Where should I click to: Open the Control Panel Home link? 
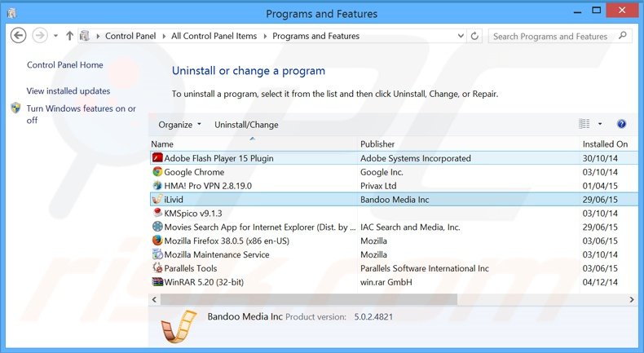coord(65,65)
